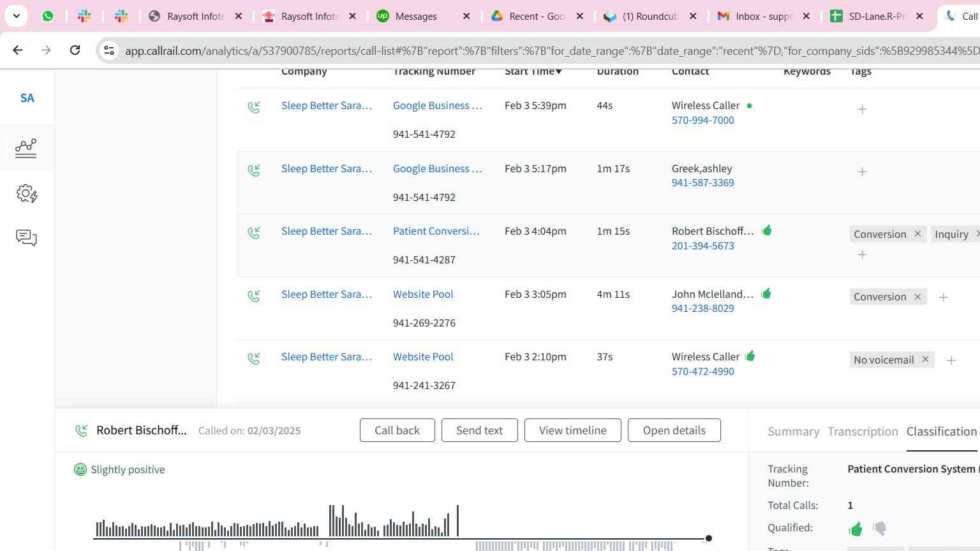Open Google Business link in 5:39pm row
980x551 pixels.
438,106
